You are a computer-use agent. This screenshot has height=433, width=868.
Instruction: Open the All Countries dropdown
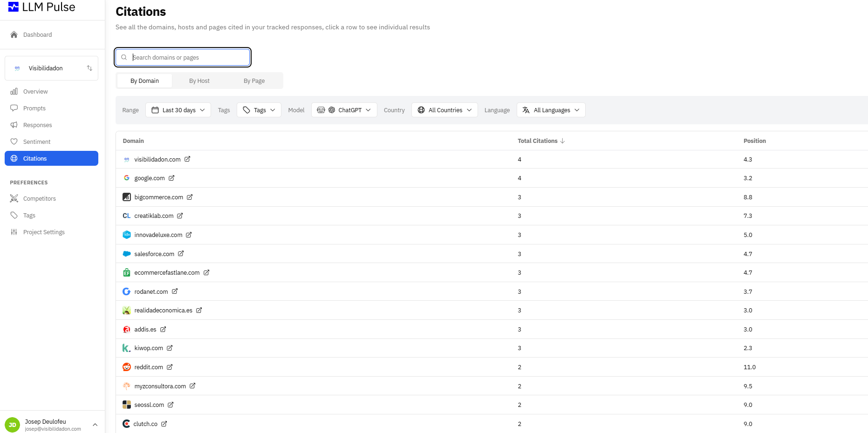point(444,110)
